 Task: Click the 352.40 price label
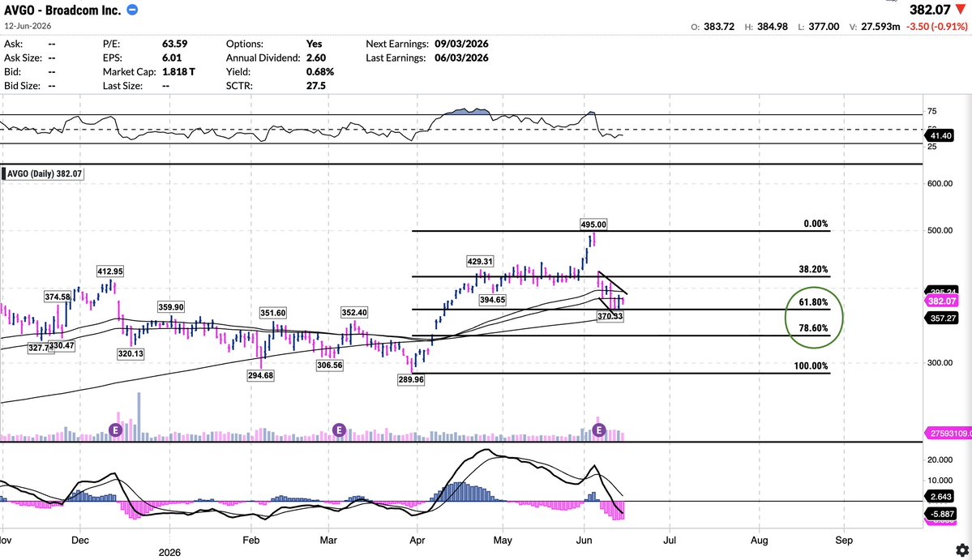(354, 313)
